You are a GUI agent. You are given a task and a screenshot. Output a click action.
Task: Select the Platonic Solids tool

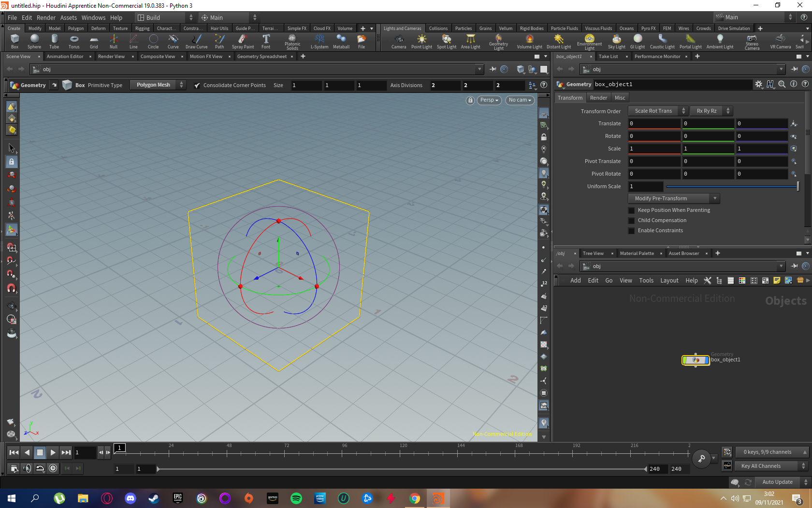coord(292,42)
